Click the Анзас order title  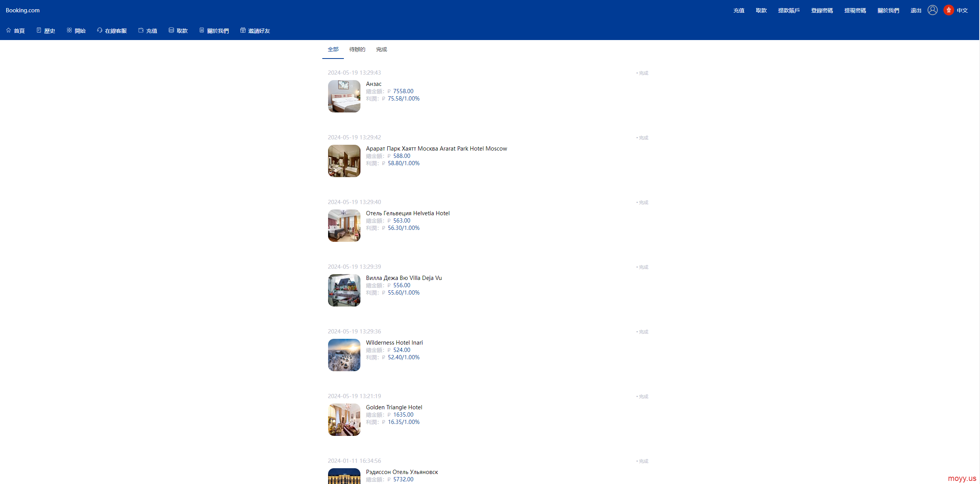pyautogui.click(x=374, y=84)
